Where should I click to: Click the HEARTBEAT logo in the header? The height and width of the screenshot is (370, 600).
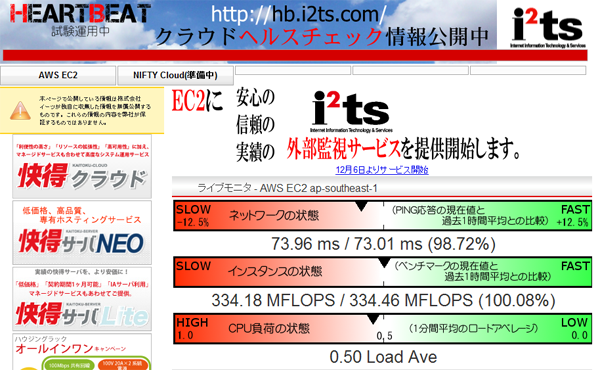coord(80,14)
